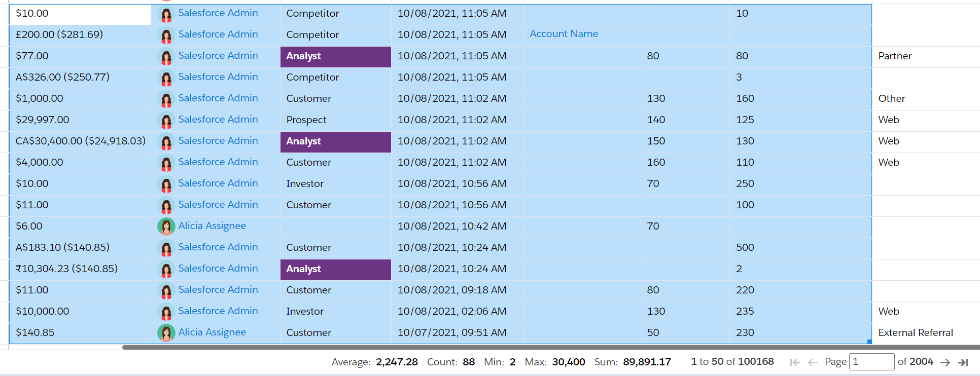Open Alicia Assignee link in the $140.85 row
980x376 pixels.
coord(212,332)
